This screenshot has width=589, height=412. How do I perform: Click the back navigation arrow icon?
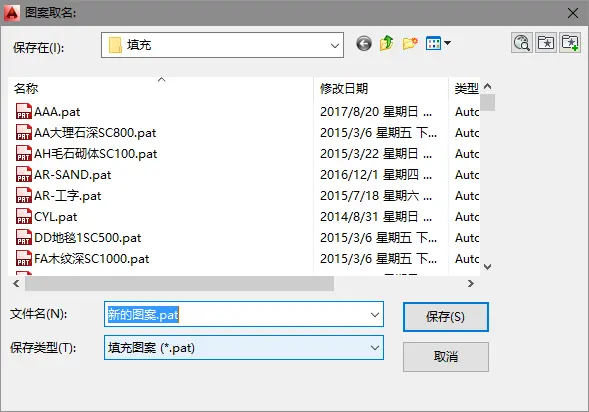364,44
